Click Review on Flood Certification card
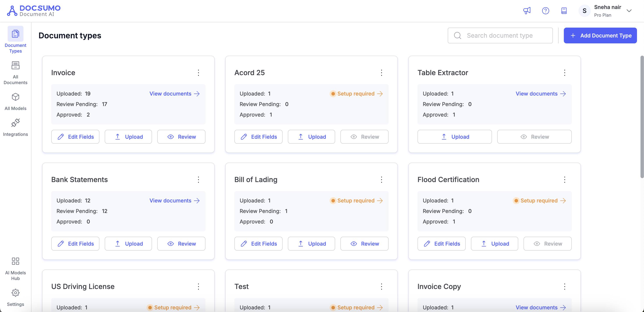This screenshot has height=312, width=644. tap(547, 244)
